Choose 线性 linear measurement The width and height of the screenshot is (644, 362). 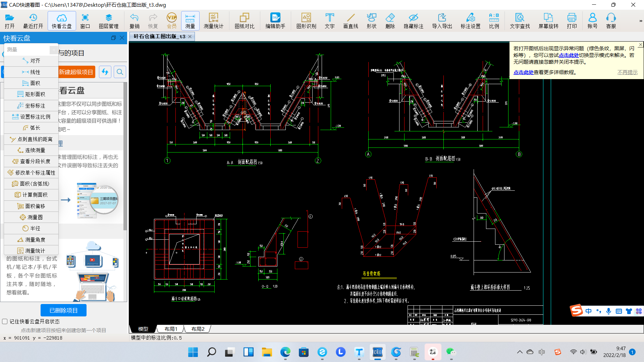tap(31, 72)
